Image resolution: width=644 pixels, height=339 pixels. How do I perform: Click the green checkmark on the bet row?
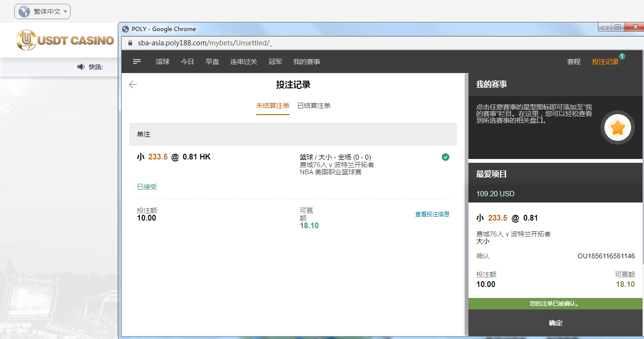click(x=446, y=157)
